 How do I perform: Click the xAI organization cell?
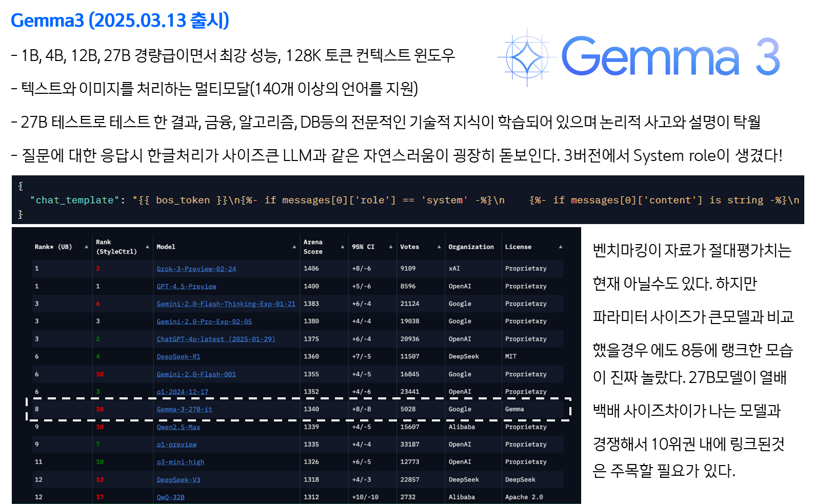(x=454, y=269)
